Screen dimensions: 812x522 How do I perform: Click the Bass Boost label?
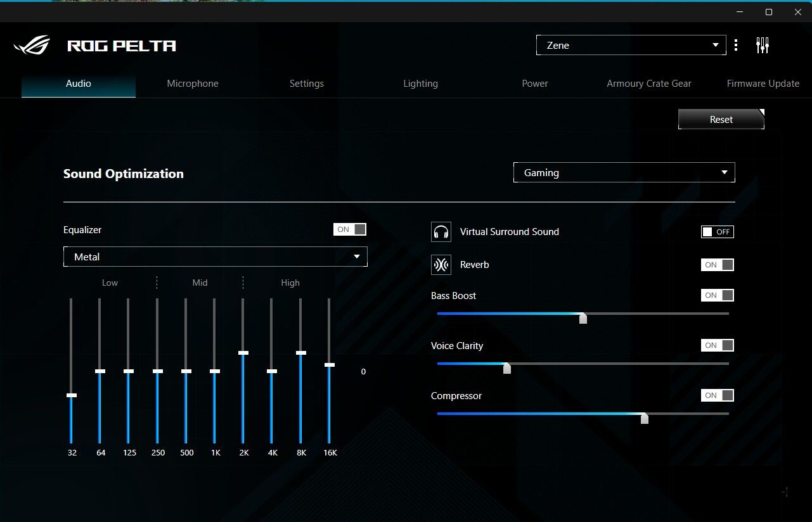(x=453, y=296)
